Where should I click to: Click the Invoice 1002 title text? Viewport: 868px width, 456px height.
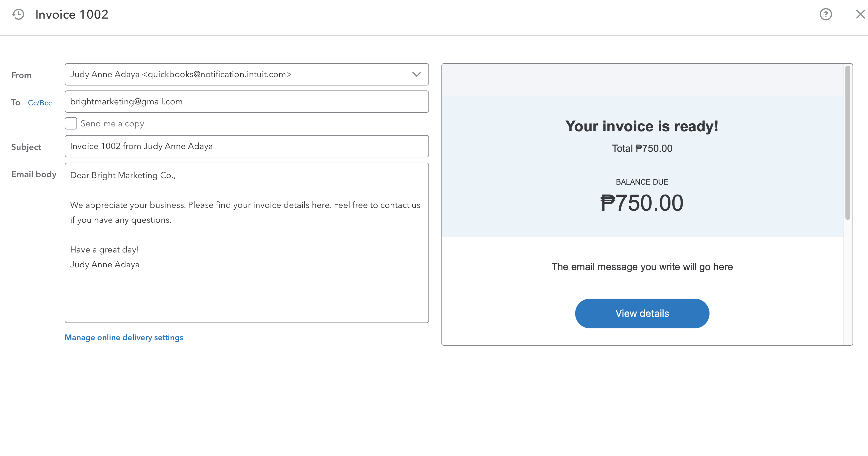tap(72, 15)
